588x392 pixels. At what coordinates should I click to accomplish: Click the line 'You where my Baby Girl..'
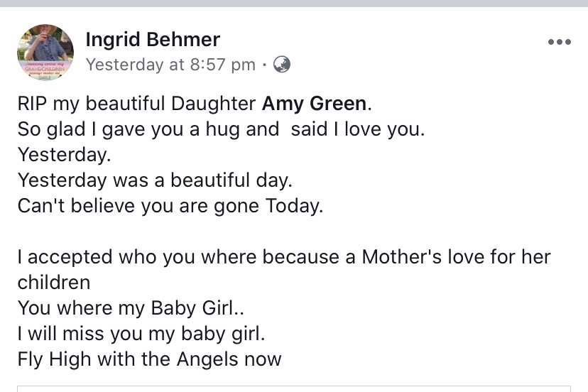pyautogui.click(x=131, y=308)
